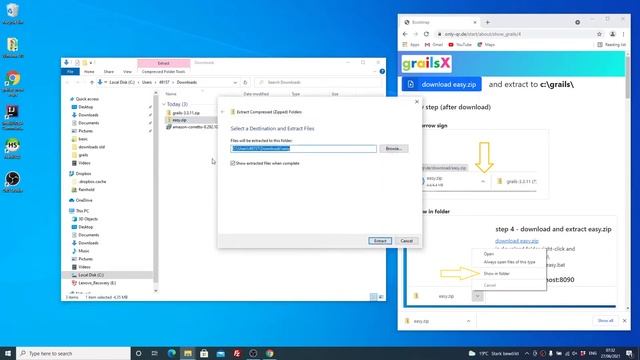This screenshot has height=360, width=640.
Task: Open the address bar history dropdown
Action: 235,82
